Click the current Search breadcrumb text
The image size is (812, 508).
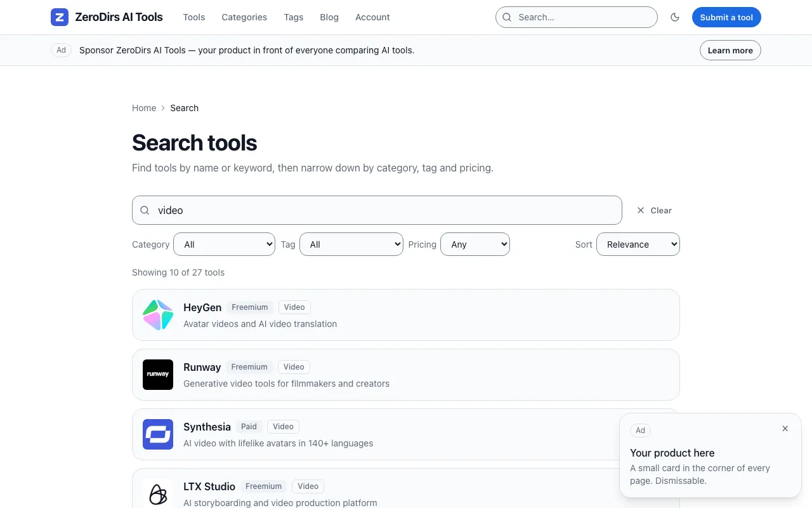pos(184,108)
